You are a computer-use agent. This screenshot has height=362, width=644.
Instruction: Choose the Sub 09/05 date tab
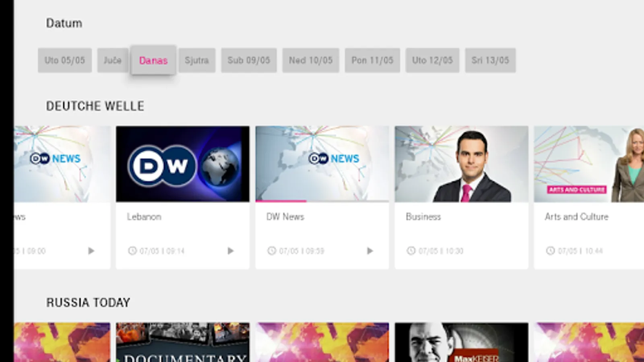pyautogui.click(x=249, y=60)
